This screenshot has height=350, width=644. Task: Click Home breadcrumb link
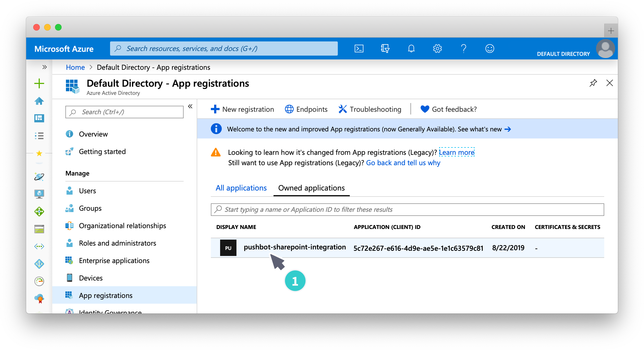(x=75, y=67)
